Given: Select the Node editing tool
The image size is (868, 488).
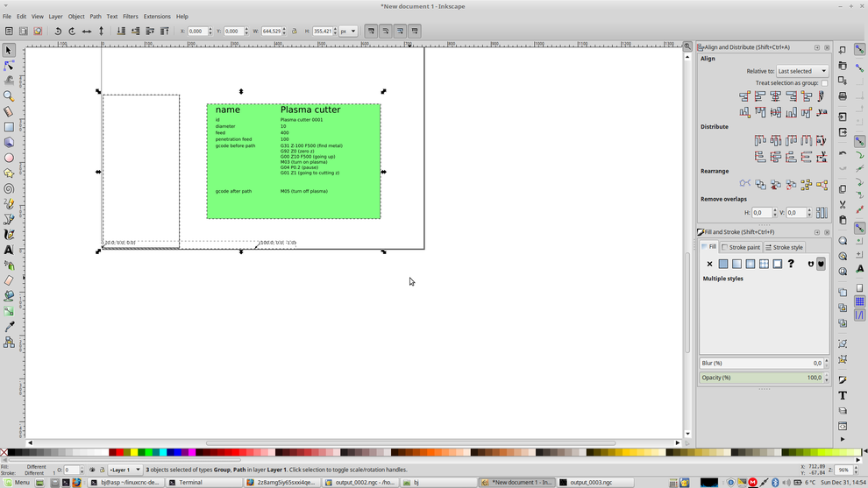Looking at the screenshot, I should coord(9,66).
